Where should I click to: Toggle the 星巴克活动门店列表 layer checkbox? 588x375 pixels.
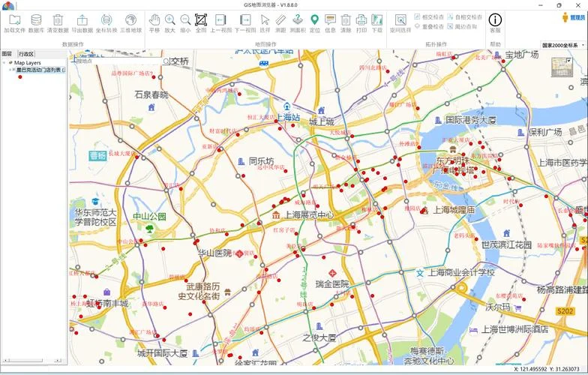[13, 70]
